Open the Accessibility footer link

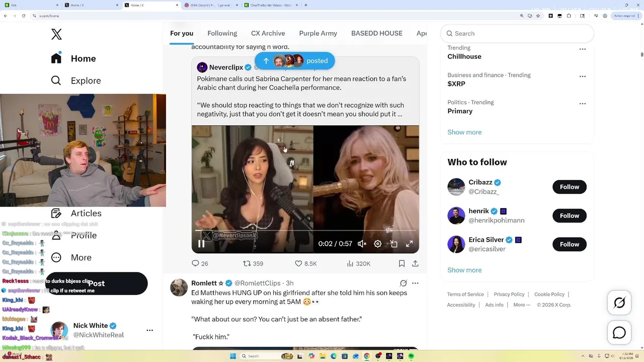[461, 305]
